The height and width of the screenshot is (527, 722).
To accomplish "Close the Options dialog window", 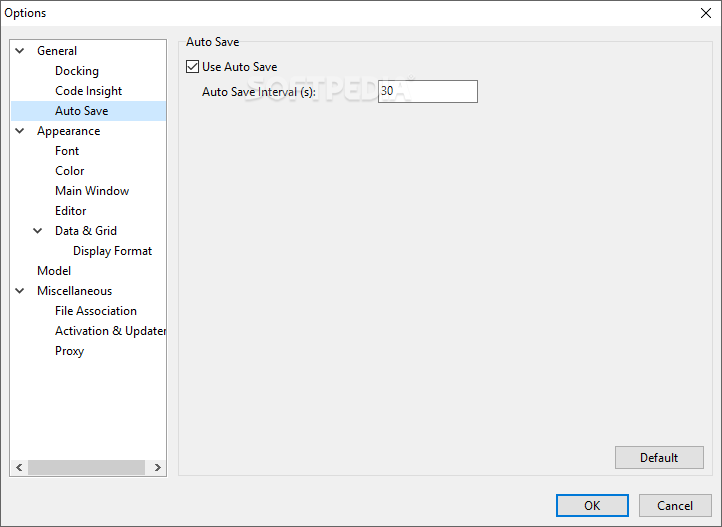I will 706,13.
